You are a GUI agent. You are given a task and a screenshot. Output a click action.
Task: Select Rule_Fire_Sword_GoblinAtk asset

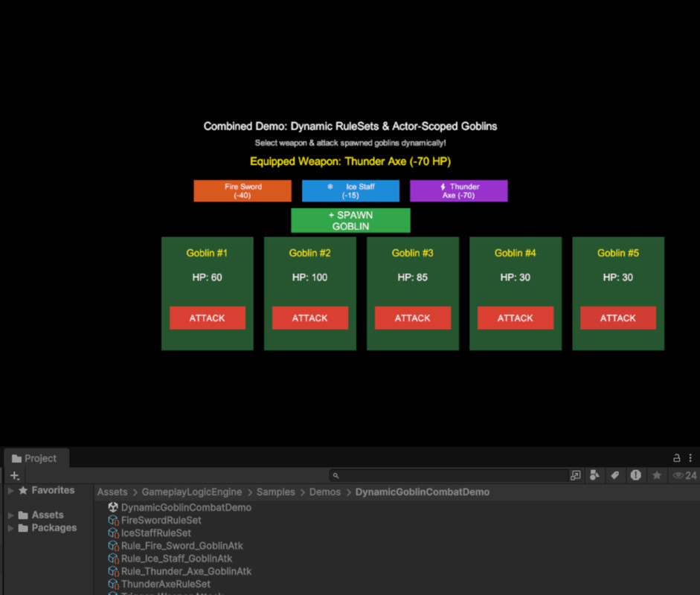pyautogui.click(x=182, y=546)
